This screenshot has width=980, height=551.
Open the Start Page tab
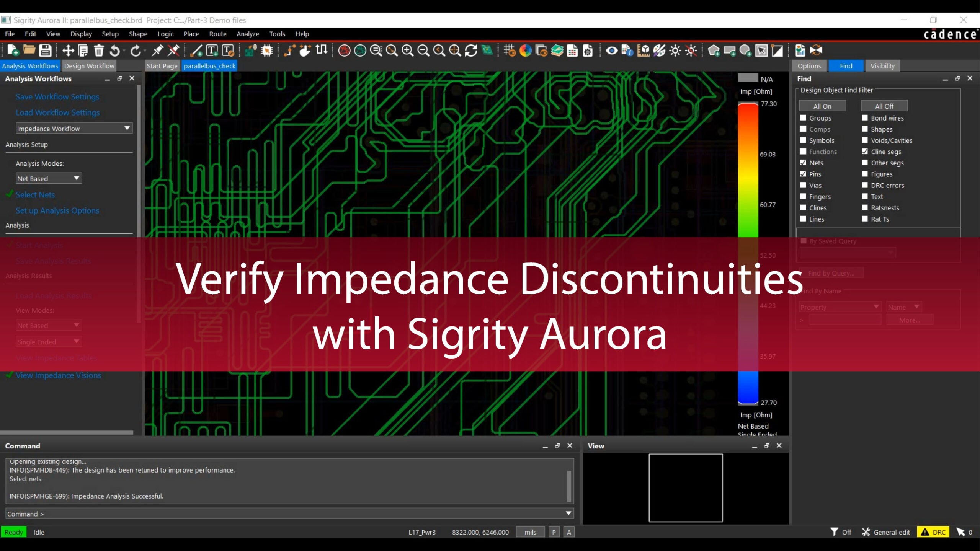pos(162,66)
